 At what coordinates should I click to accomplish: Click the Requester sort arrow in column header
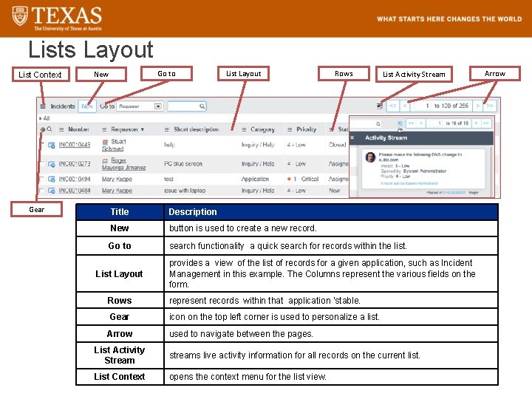[x=143, y=129]
